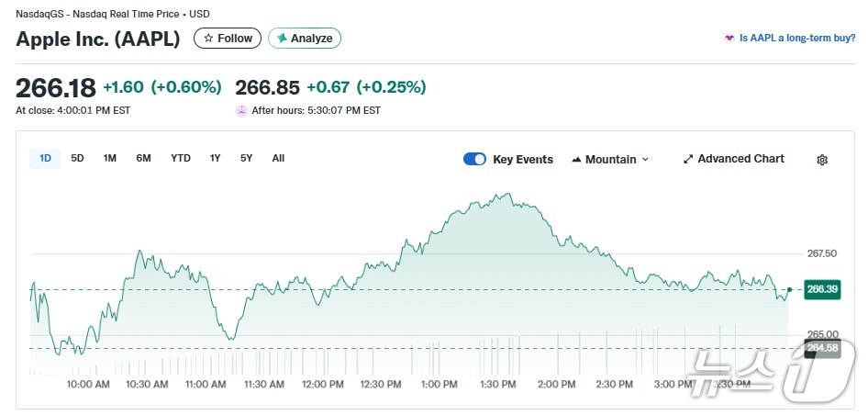Switch chart to 5Y range
Image resolution: width=868 pixels, height=415 pixels.
pos(246,158)
